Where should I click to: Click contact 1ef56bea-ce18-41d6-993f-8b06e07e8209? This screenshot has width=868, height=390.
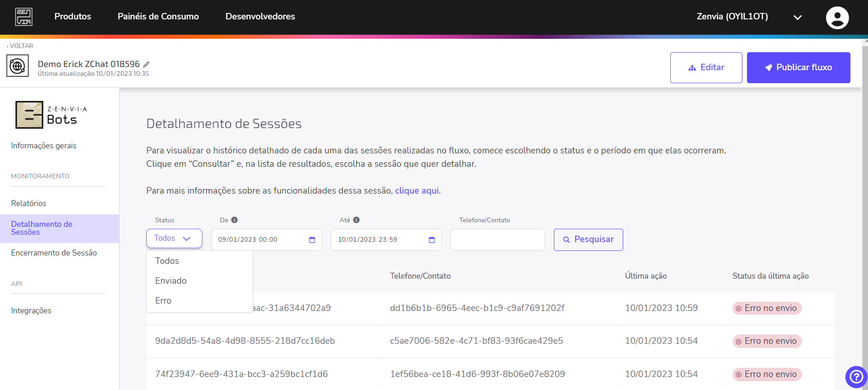pyautogui.click(x=477, y=374)
